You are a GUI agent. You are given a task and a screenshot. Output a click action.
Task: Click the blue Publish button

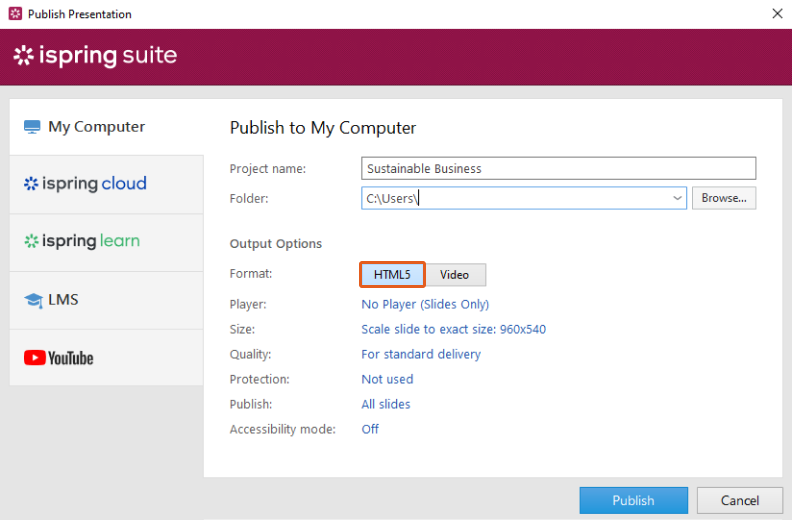633,500
